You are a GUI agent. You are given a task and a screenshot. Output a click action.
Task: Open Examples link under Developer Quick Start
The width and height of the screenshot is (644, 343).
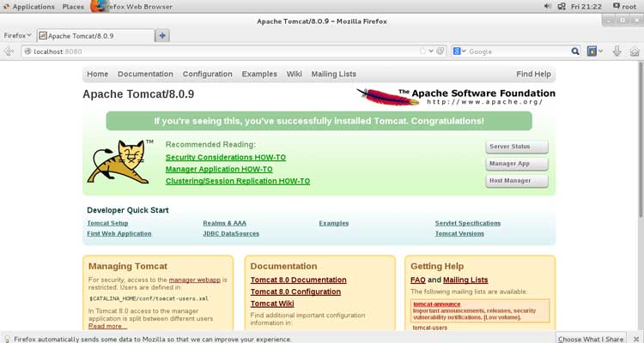334,223
